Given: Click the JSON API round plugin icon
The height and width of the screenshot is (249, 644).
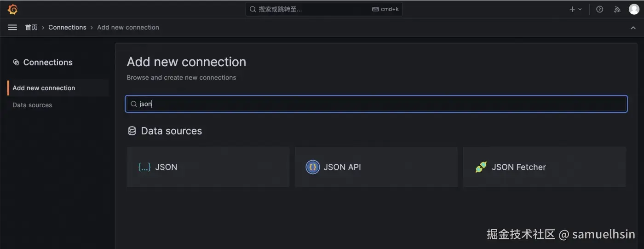Looking at the screenshot, I should [x=313, y=167].
